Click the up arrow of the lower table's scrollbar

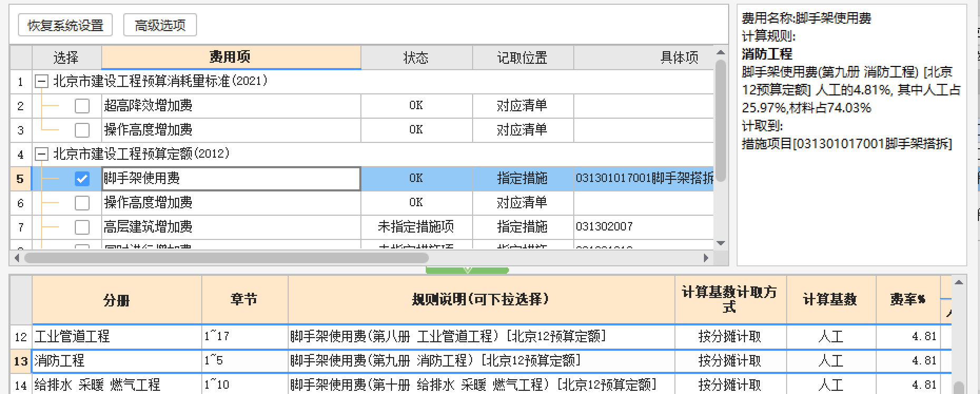(x=959, y=282)
